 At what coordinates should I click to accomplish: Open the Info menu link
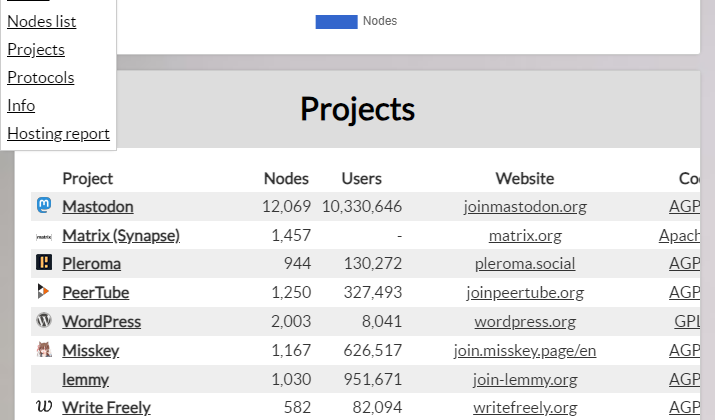pos(21,105)
